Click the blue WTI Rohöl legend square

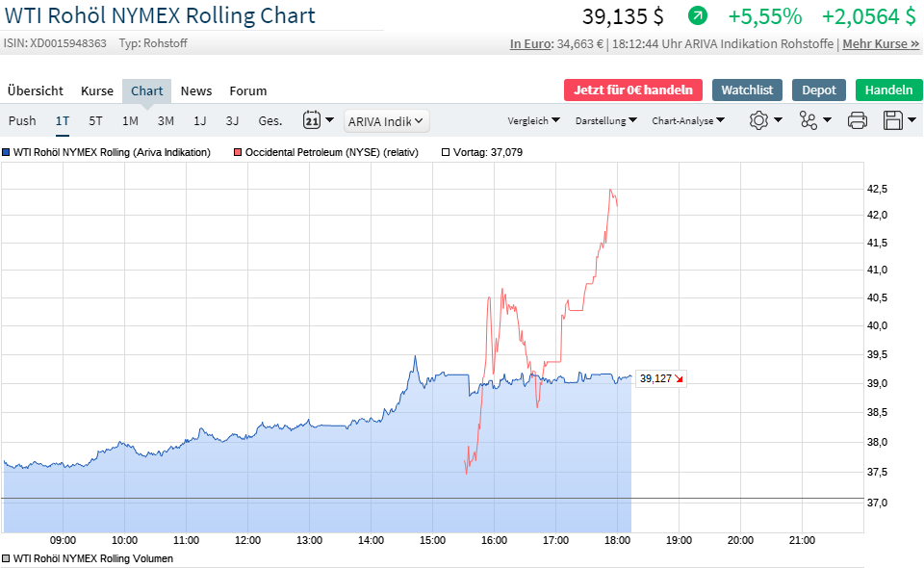pos(9,152)
